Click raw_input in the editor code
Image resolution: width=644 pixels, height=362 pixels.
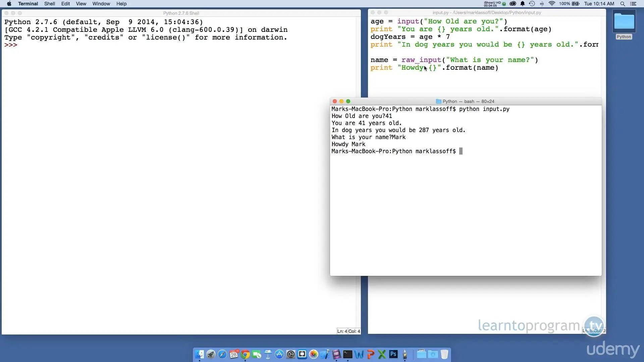(421, 60)
